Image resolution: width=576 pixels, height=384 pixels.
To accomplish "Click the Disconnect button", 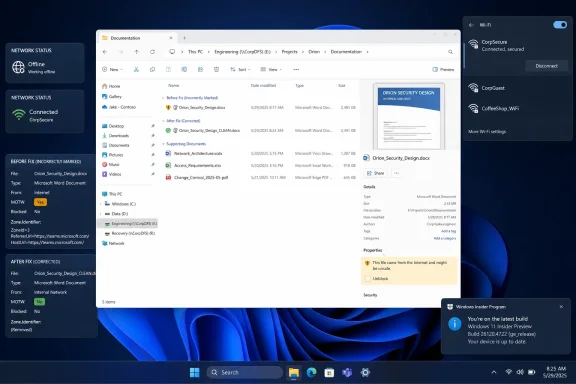I will coord(546,66).
